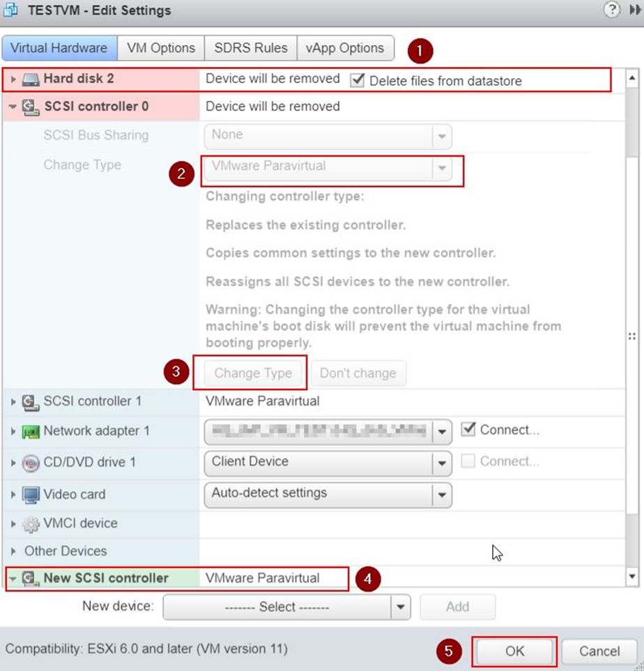
Task: Collapse the SCSI controller 0 section
Action: [13, 107]
